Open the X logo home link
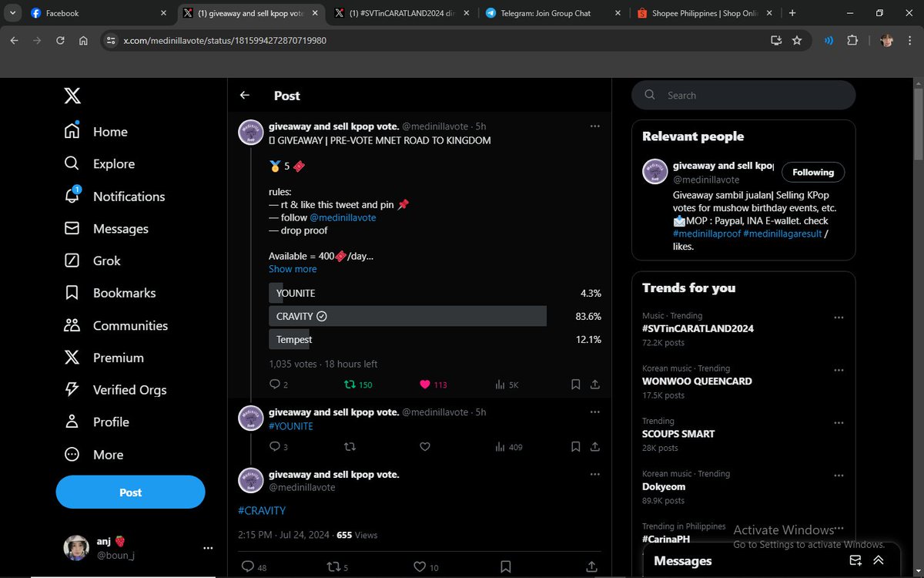924x578 pixels. coord(72,96)
